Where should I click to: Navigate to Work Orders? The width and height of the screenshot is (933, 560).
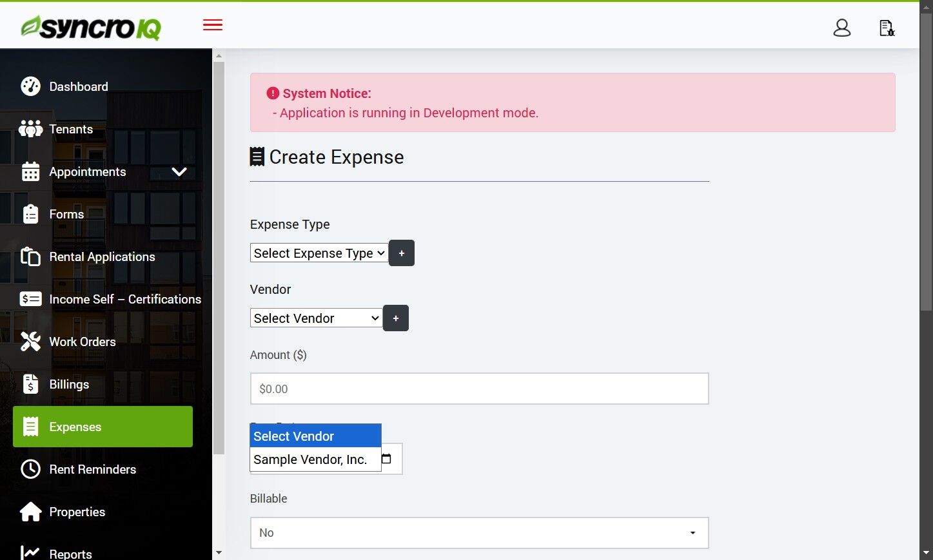point(83,342)
